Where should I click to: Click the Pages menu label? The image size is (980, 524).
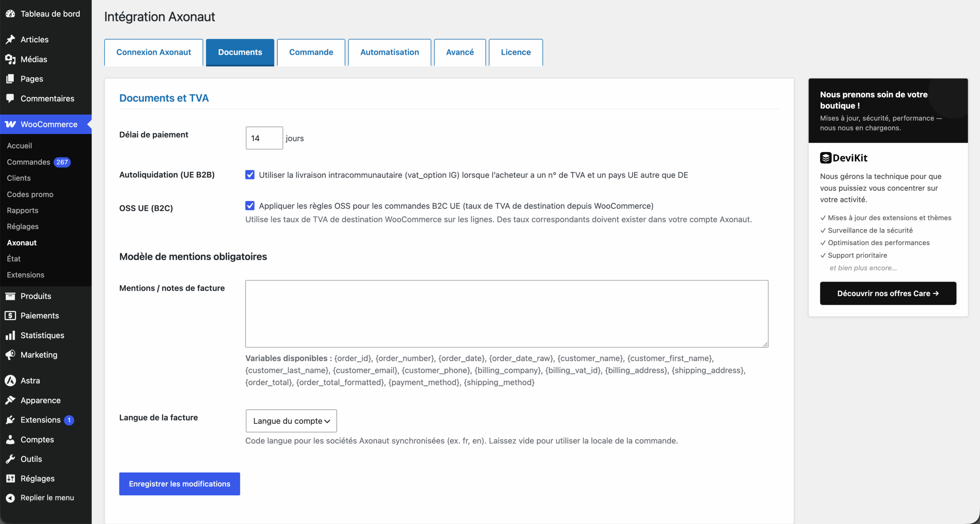coord(32,79)
